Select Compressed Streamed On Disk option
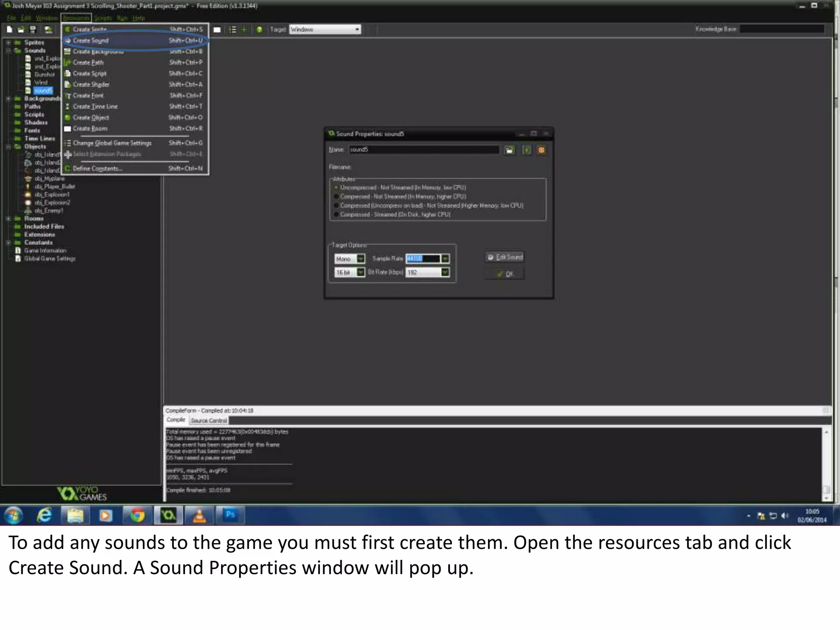Image resolution: width=840 pixels, height=630 pixels. pos(336,215)
